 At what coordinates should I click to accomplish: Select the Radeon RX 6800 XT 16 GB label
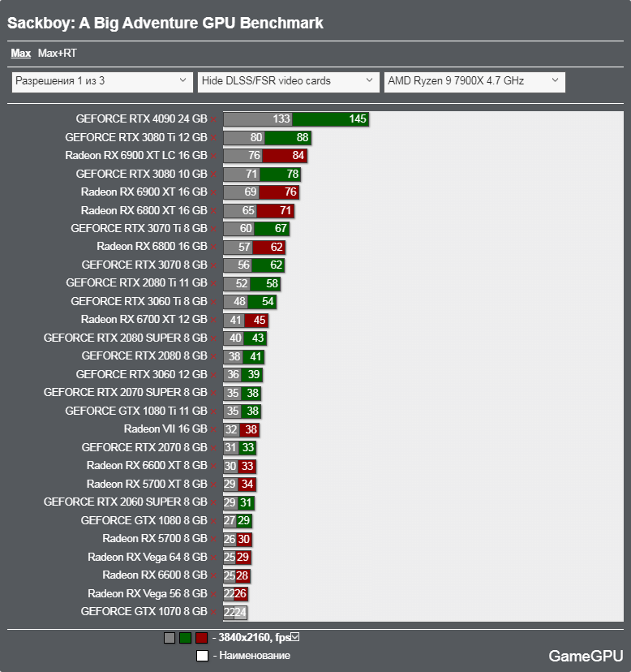144,210
